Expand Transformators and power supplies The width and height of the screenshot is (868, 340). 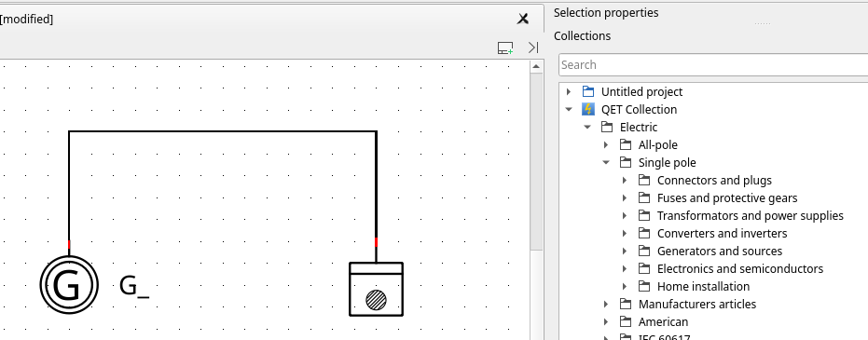point(625,215)
